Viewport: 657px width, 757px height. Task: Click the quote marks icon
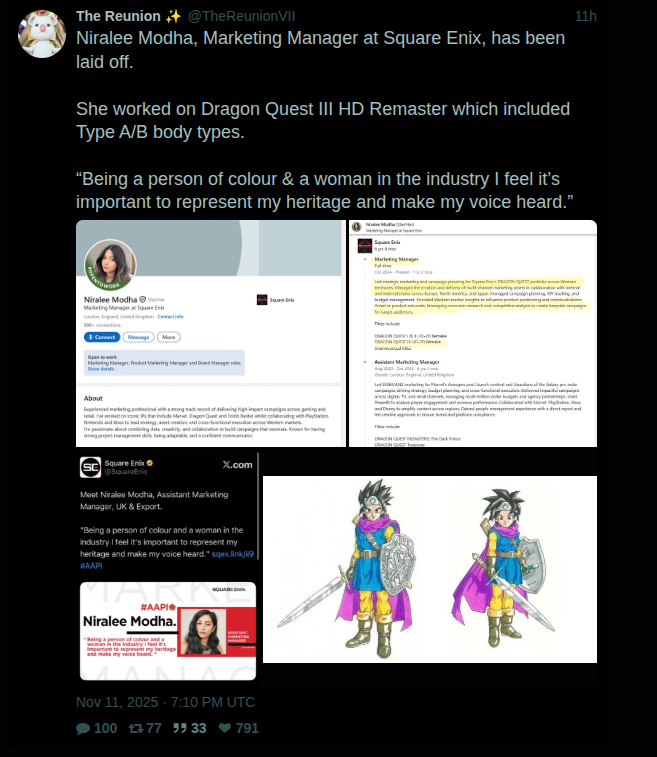click(180, 728)
